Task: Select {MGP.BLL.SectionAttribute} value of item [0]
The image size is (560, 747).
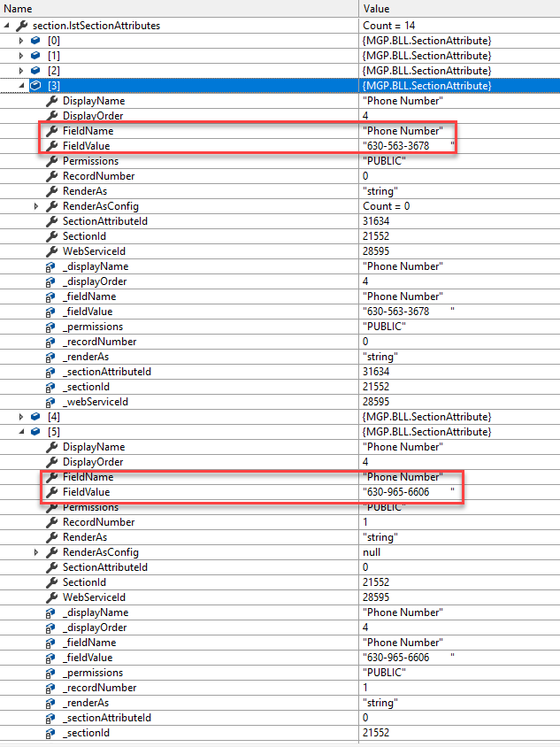Action: pyautogui.click(x=426, y=41)
